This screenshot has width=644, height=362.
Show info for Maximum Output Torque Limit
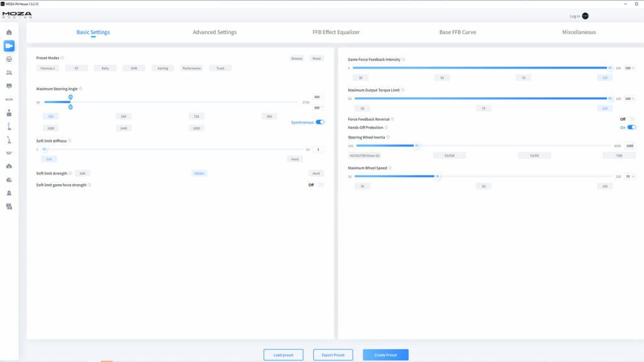point(402,90)
